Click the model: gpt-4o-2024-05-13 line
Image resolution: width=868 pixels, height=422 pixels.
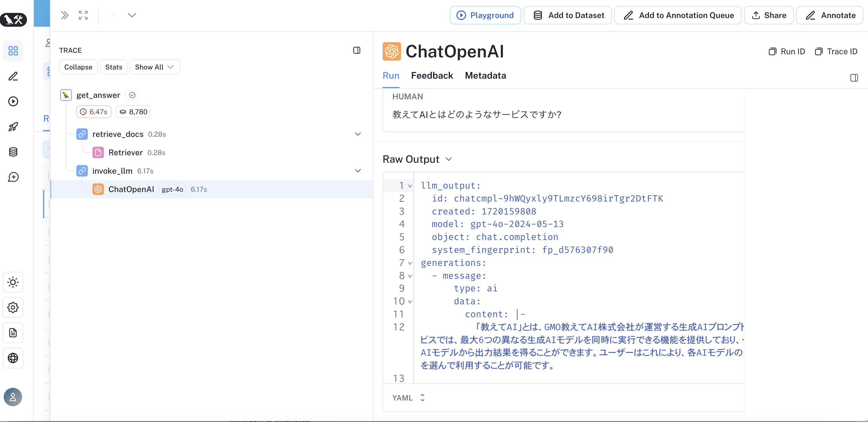click(x=498, y=224)
